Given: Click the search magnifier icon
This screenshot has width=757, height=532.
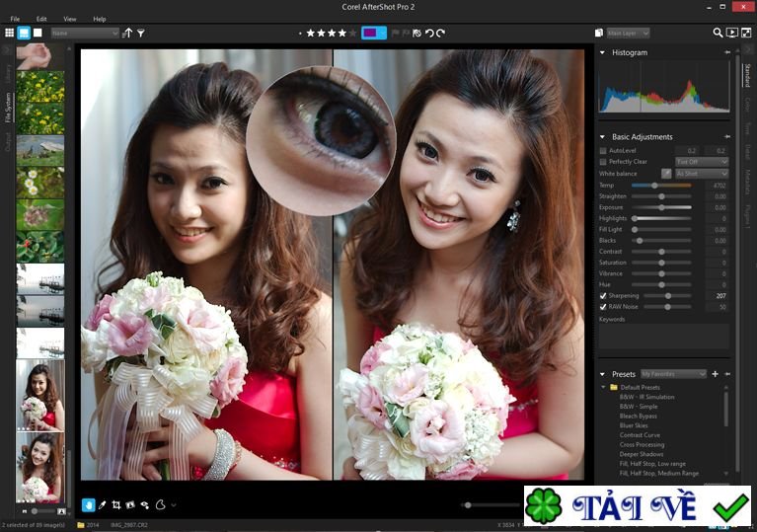Looking at the screenshot, I should point(718,33).
